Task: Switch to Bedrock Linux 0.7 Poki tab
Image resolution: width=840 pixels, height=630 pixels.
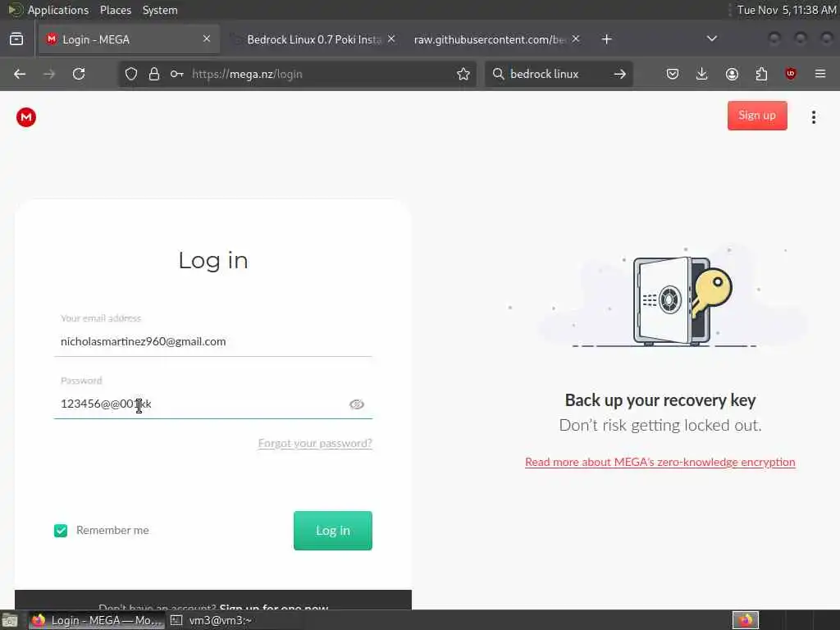Action: click(x=313, y=39)
